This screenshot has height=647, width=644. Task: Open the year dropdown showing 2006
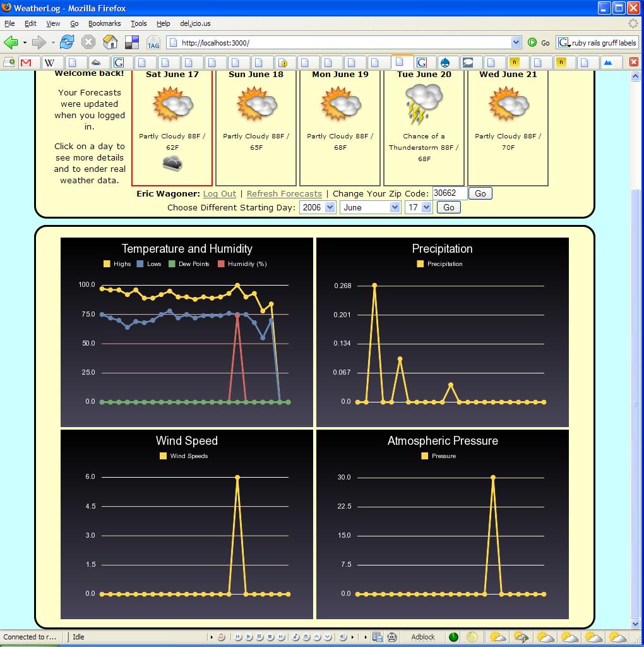coord(317,207)
